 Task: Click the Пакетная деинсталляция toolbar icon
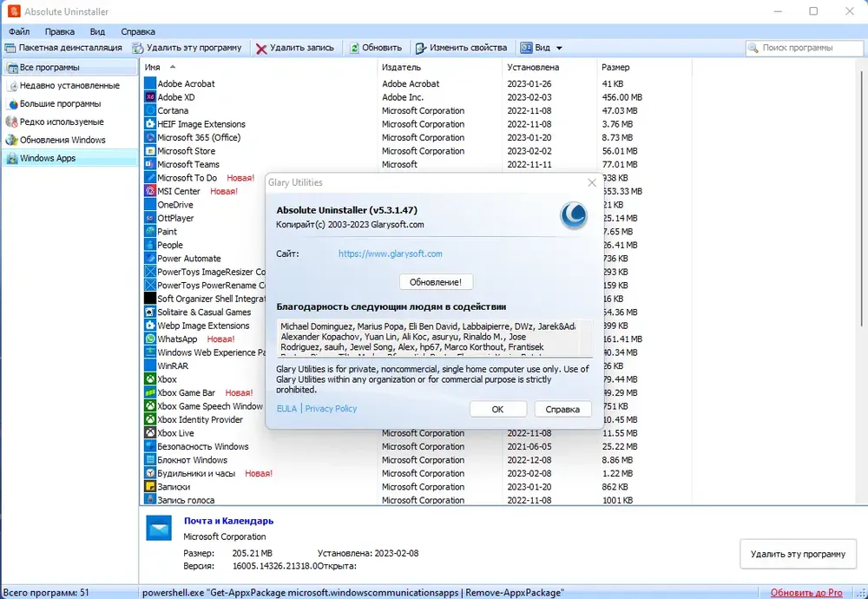coord(10,48)
